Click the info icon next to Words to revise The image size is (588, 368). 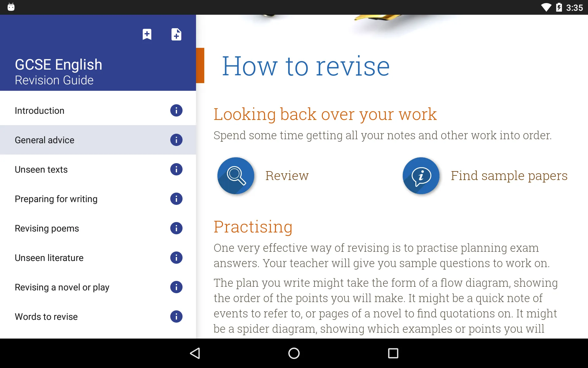pos(176,317)
